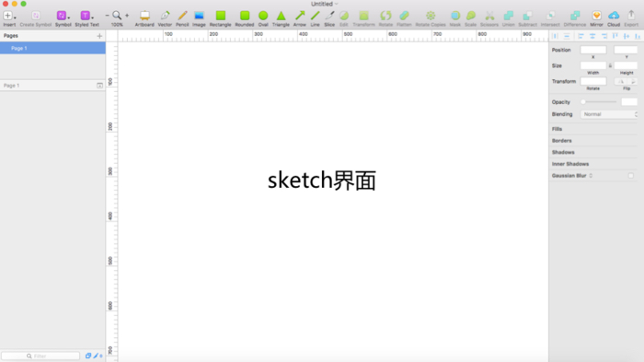Screen dimensions: 644x362
Task: Open the Gaussian Blur type selector
Action: point(591,176)
